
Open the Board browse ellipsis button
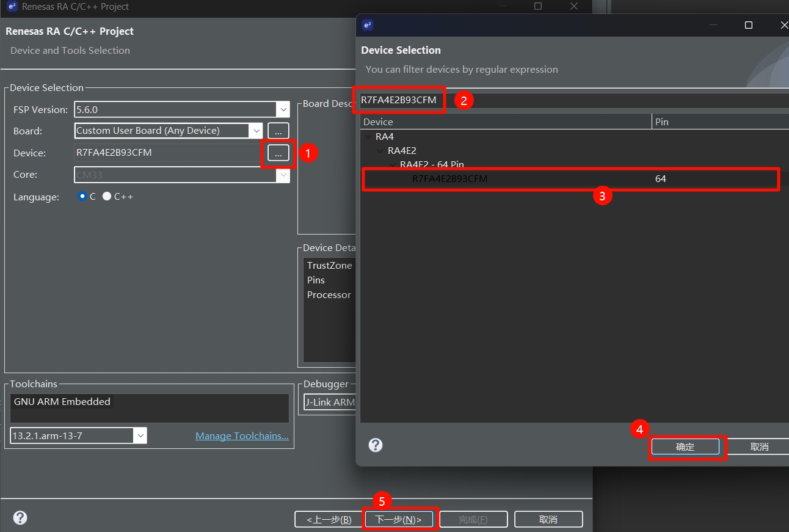[278, 131]
